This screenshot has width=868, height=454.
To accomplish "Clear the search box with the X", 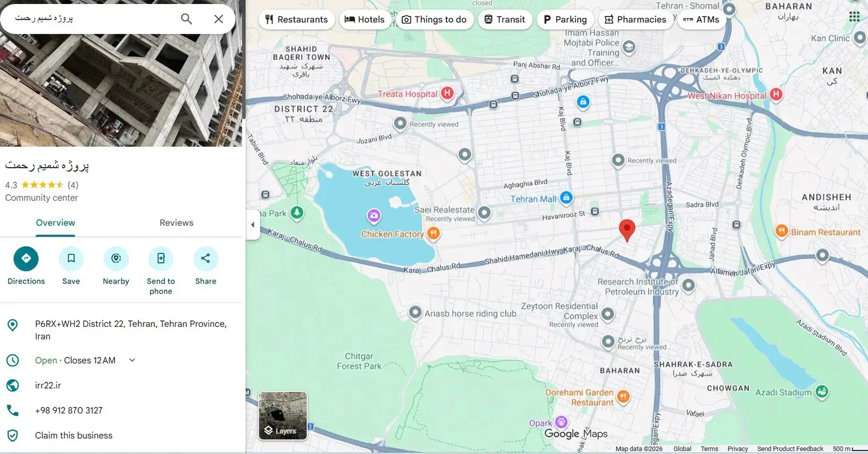I will tap(219, 19).
